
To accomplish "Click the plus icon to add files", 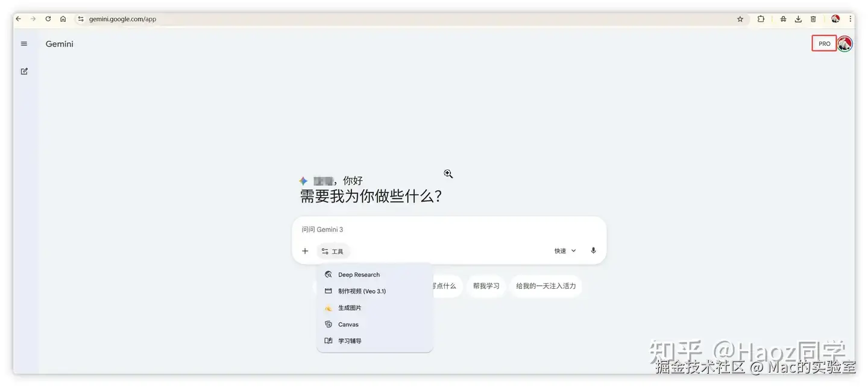I will (305, 251).
